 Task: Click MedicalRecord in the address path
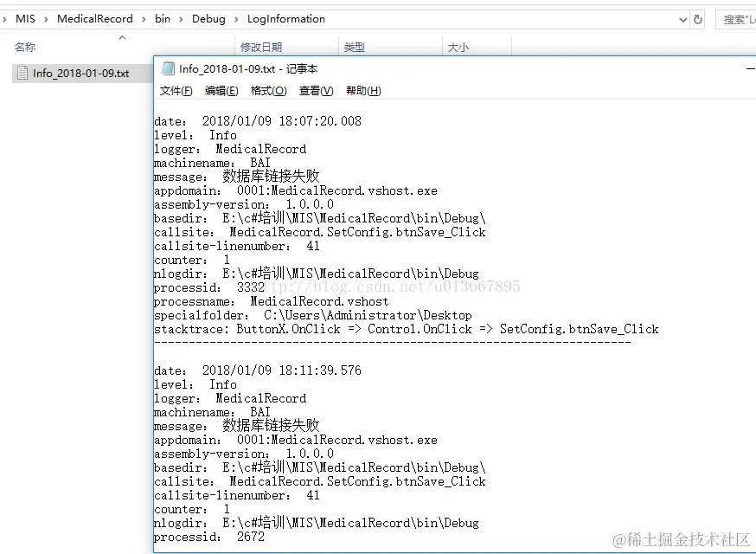pos(95,19)
